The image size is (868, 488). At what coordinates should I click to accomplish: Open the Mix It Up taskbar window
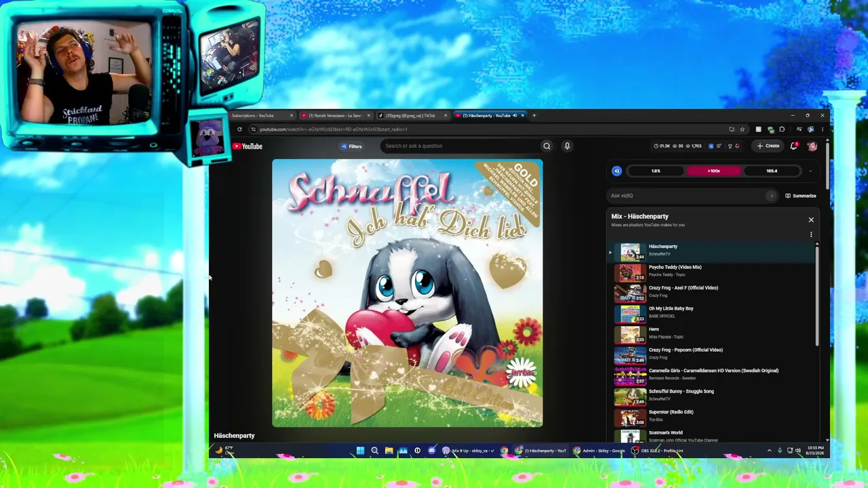(x=469, y=451)
